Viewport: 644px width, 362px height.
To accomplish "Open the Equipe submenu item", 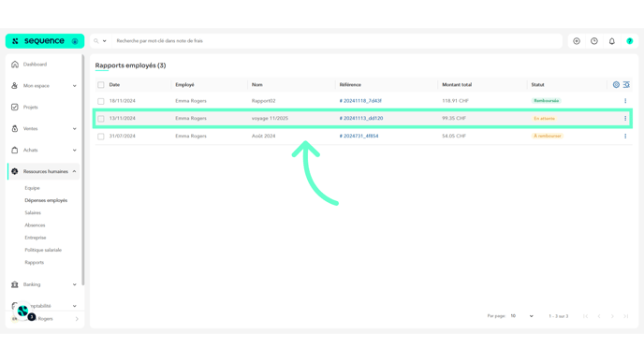I will coord(32,188).
